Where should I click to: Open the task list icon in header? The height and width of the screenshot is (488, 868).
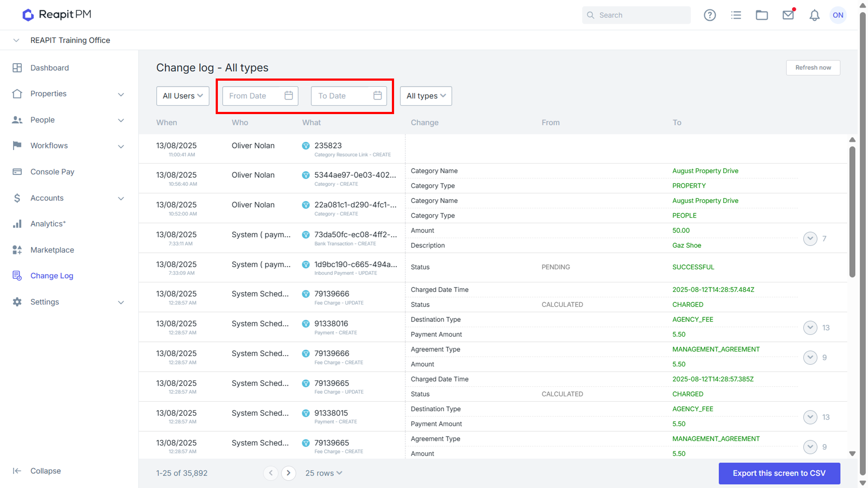pos(736,15)
